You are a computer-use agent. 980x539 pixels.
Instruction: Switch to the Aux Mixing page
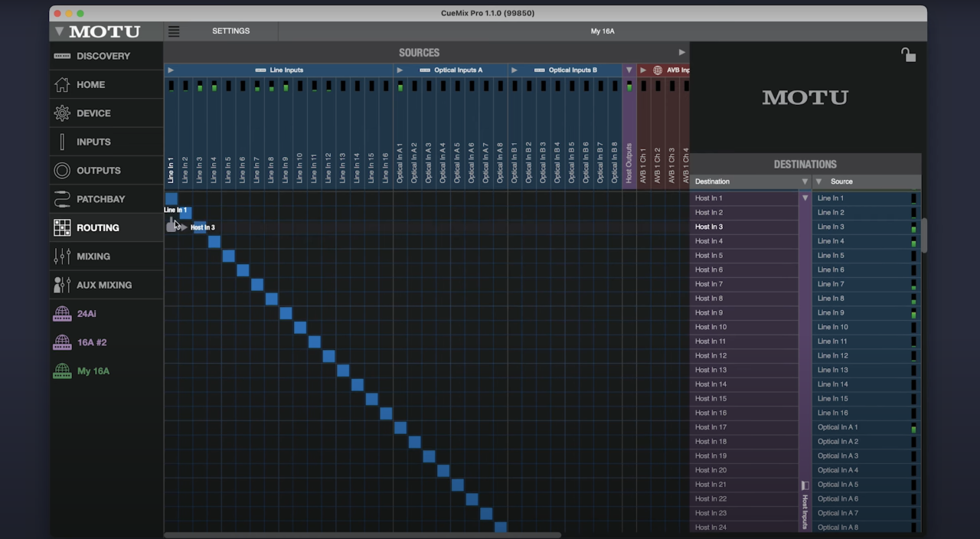tap(104, 285)
